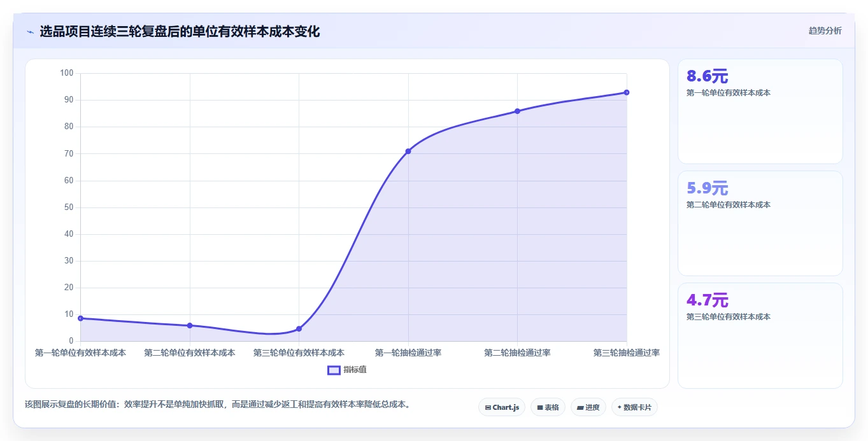Viewport: 868px width, 441px height.
Task: Click x-axis label 第三轮单位有效样本成本
Action: click(x=299, y=353)
